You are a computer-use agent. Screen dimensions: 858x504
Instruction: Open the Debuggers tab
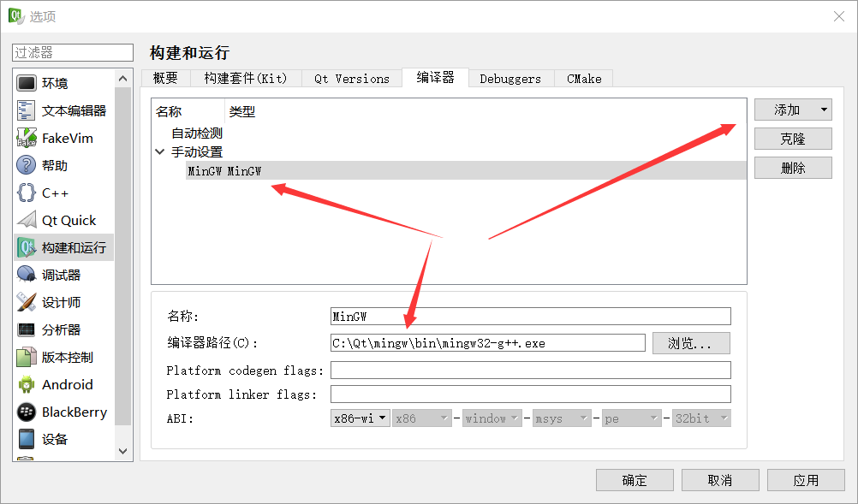point(510,78)
